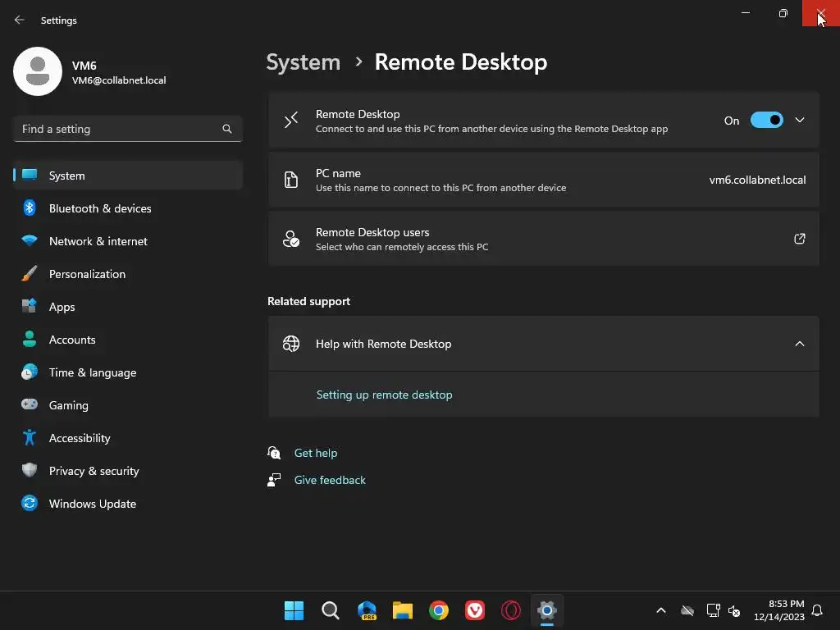The height and width of the screenshot is (630, 840).
Task: Click the Privacy shield icon
Action: [30, 470]
